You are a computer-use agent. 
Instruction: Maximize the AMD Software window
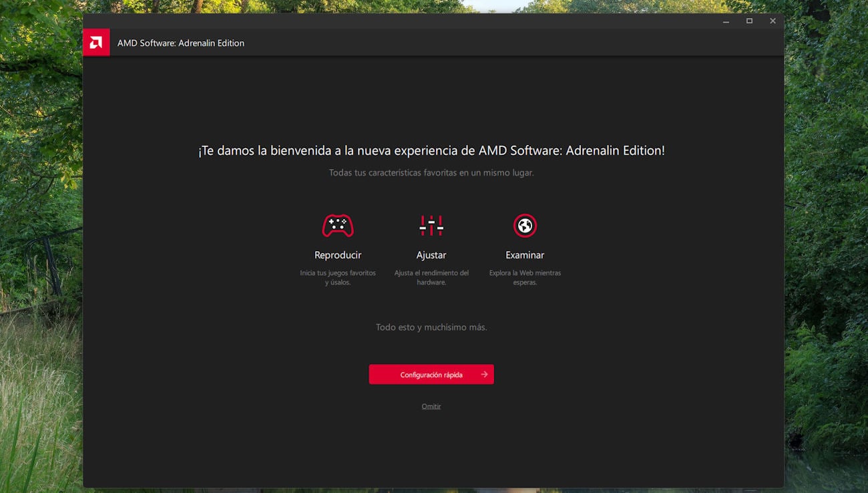coord(749,21)
